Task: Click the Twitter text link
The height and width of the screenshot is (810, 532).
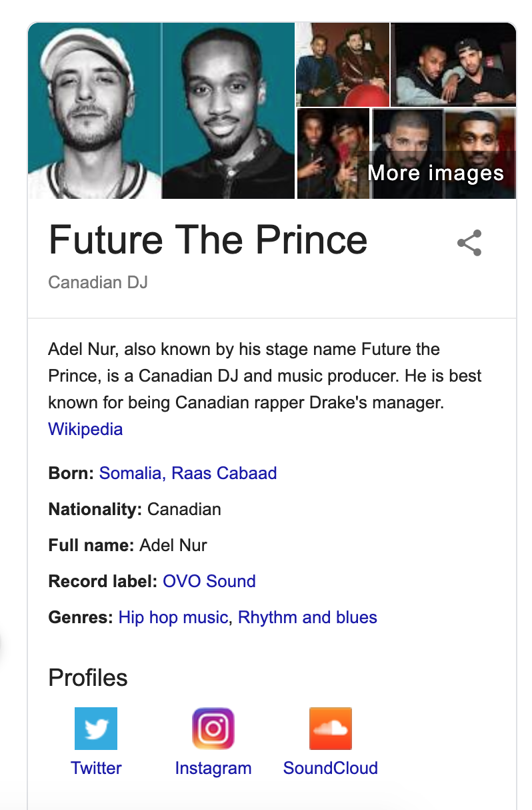Action: tap(96, 768)
